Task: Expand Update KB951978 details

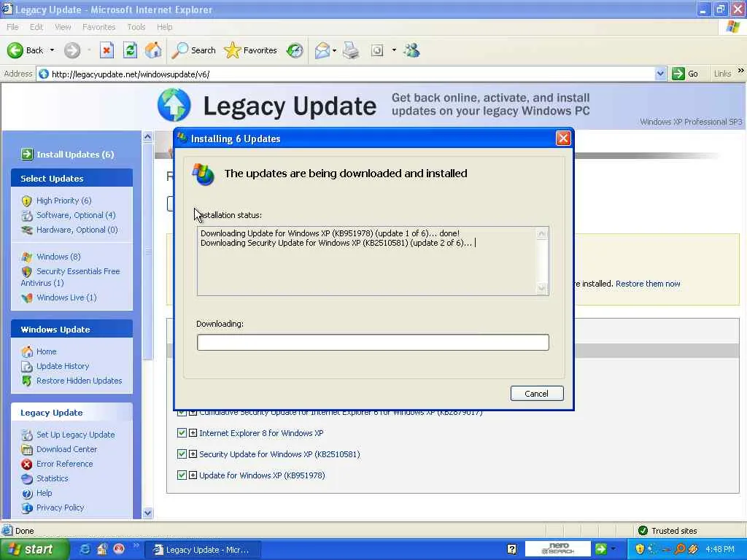Action: coord(193,475)
